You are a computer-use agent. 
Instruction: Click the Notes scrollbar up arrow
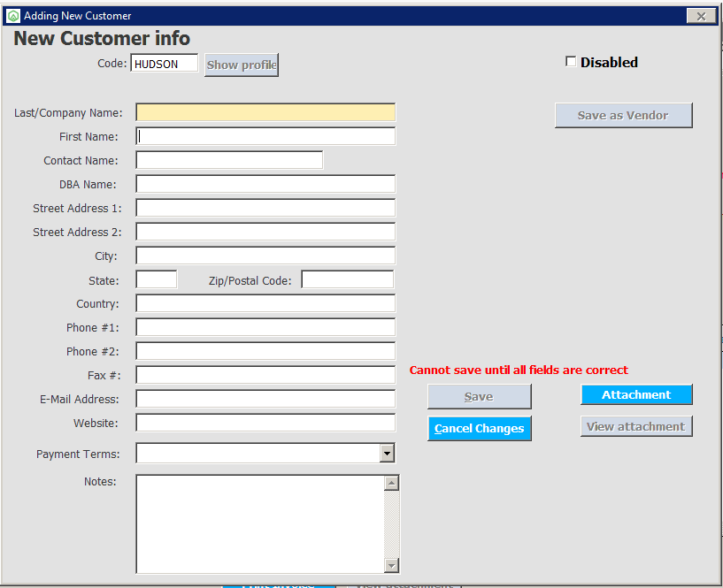click(391, 483)
